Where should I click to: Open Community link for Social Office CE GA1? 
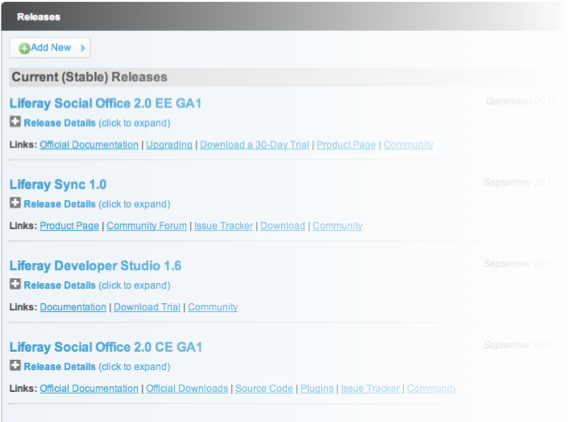coord(431,389)
